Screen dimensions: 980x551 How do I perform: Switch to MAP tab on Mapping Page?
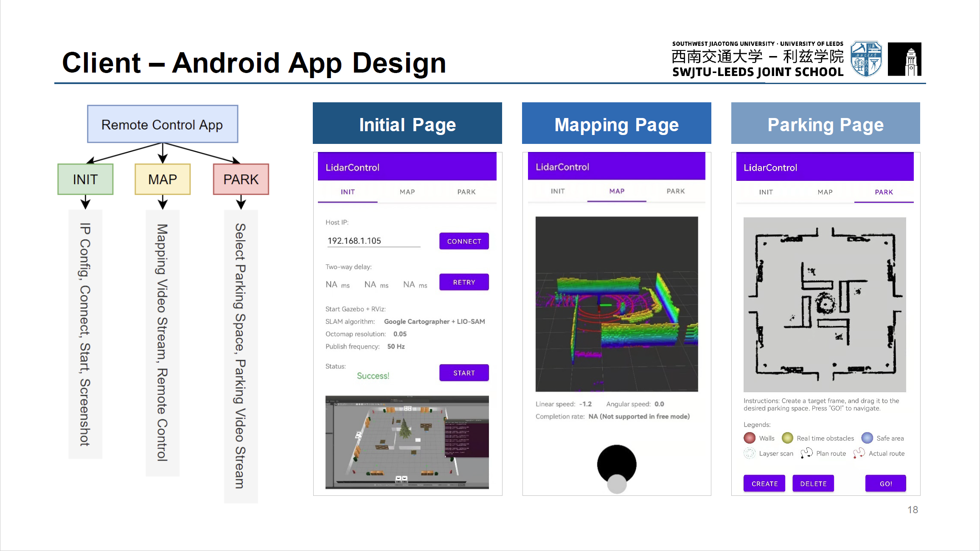pos(617,191)
